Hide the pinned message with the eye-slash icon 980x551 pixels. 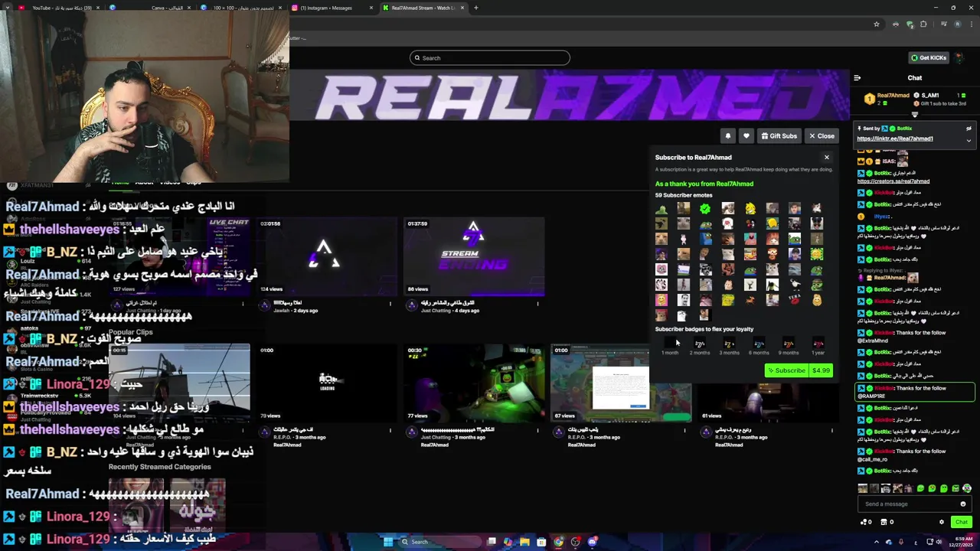point(969,129)
